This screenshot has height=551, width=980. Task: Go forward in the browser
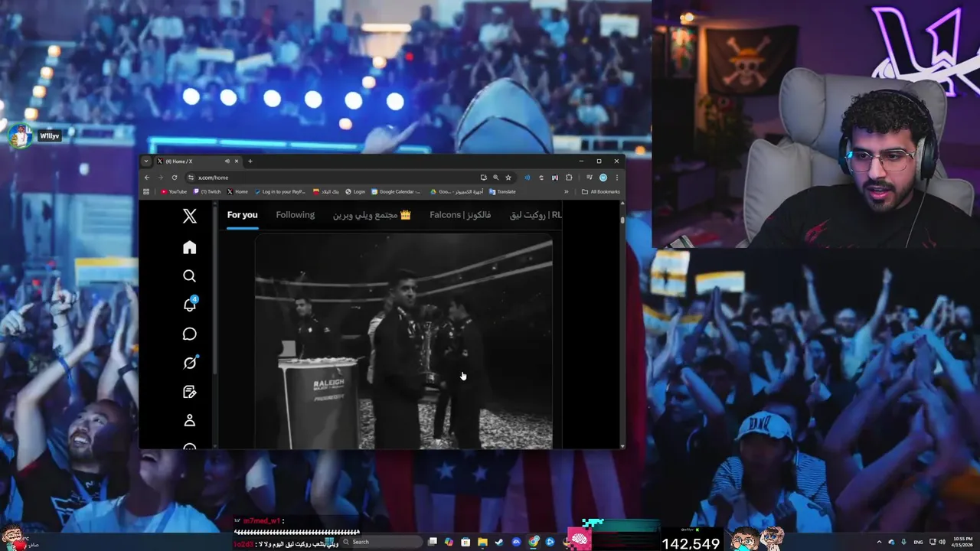pos(160,178)
